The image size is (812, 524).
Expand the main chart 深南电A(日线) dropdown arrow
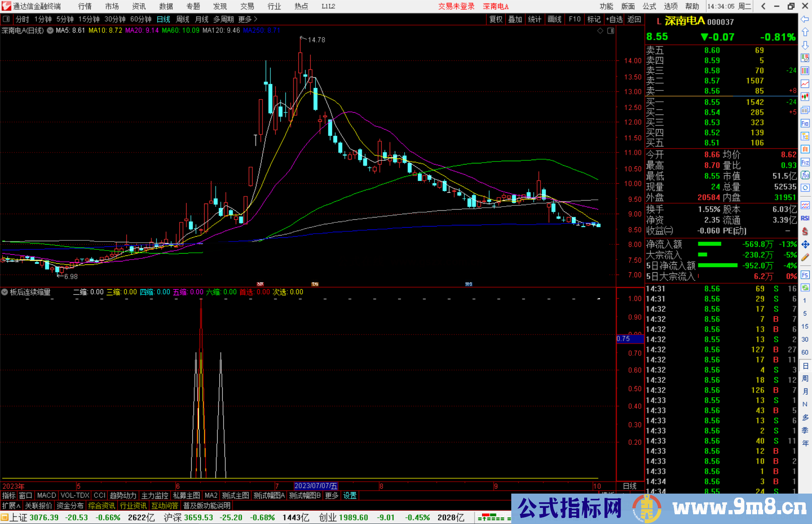(x=50, y=31)
